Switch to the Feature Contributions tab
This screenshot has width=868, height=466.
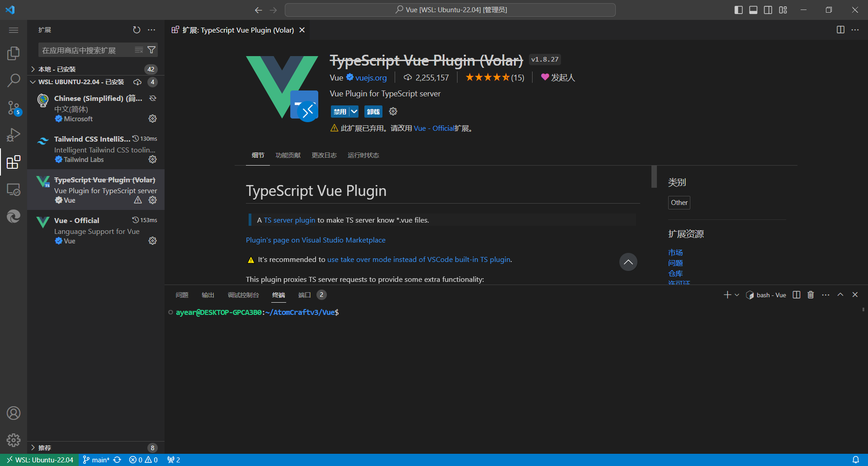(x=288, y=155)
